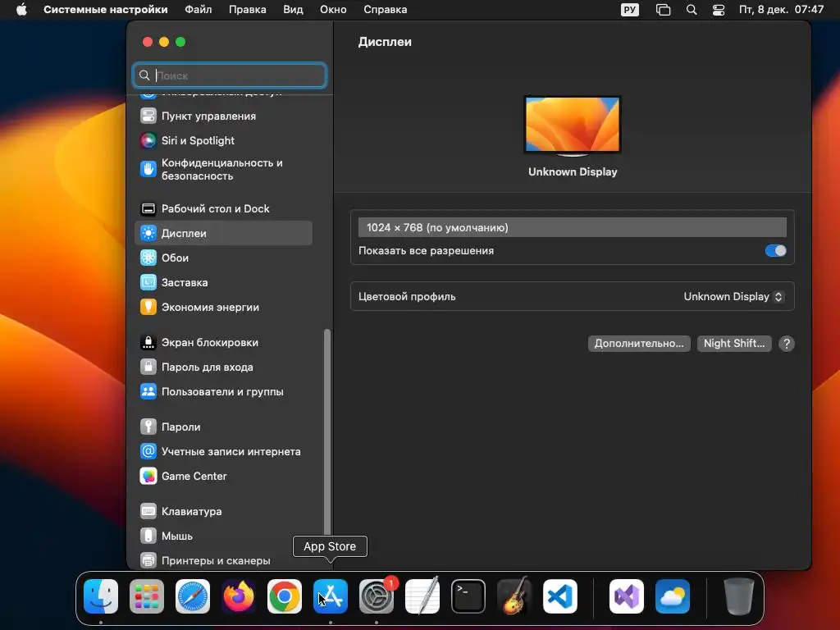Open the help question mark button
Viewport: 840px width, 630px height.
(787, 344)
